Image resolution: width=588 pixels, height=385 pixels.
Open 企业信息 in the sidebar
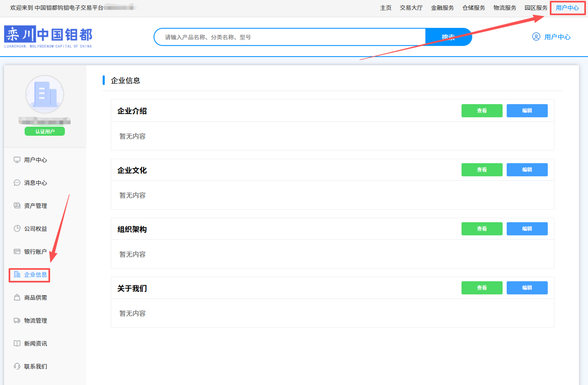point(35,275)
